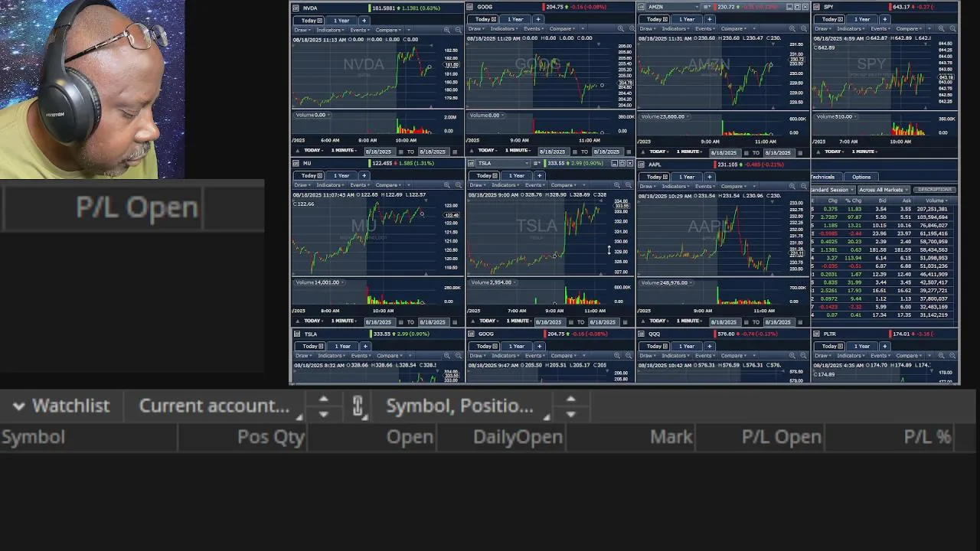Zoom out on the MU chart
The width and height of the screenshot is (980, 551).
click(x=458, y=185)
